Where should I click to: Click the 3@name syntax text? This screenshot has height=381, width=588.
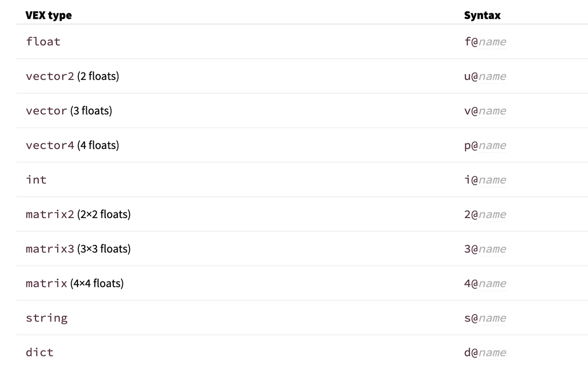[485, 249]
